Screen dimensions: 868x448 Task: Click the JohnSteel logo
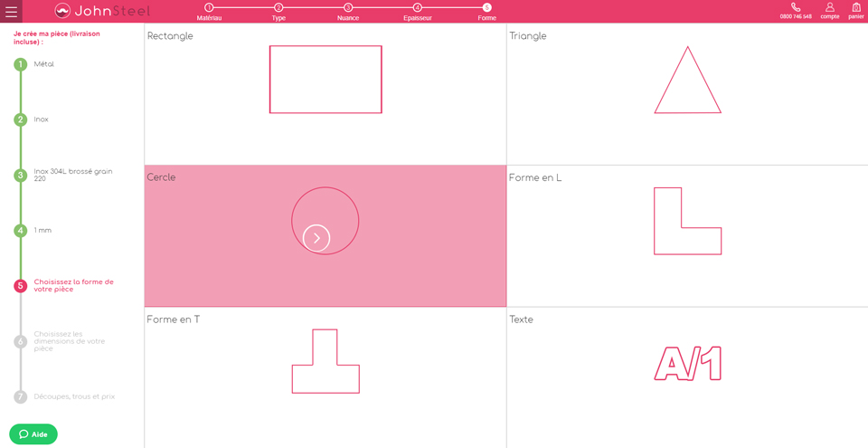(102, 11)
